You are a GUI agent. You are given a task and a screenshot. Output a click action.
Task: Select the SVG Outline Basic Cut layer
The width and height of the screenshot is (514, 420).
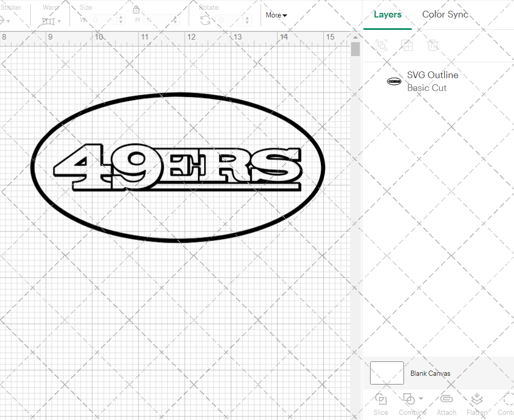(432, 81)
